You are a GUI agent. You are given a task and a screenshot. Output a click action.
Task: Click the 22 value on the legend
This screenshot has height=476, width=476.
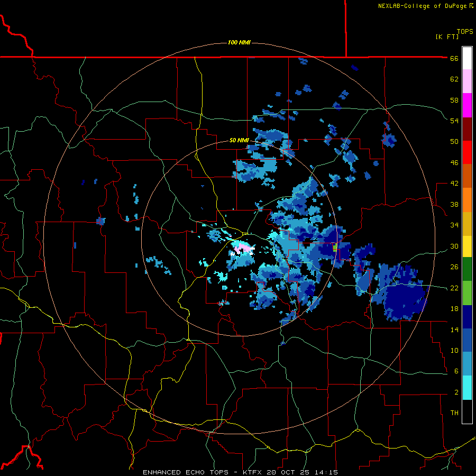coord(454,288)
